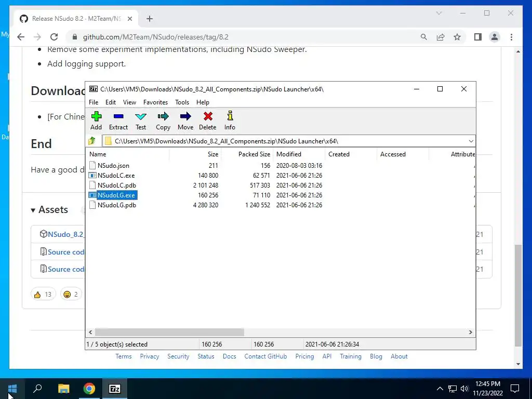
Task: Click the Add button in 7-Zip toolbar
Action: tap(96, 121)
